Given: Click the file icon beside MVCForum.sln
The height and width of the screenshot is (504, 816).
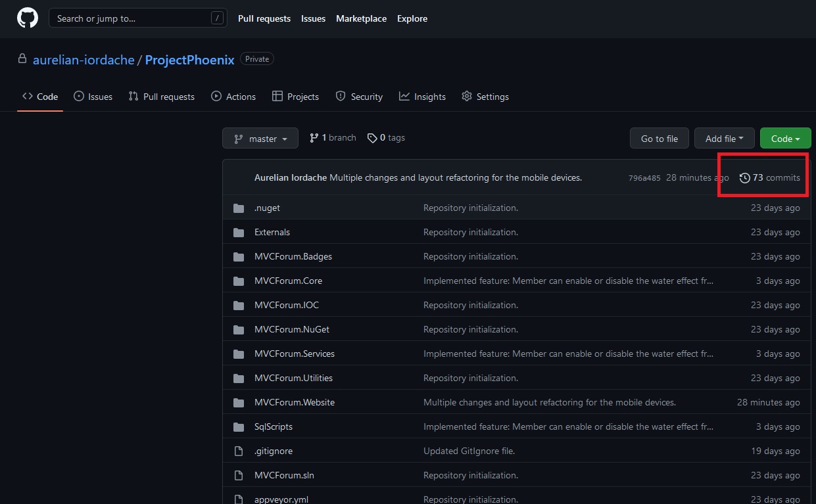Looking at the screenshot, I should (239, 476).
